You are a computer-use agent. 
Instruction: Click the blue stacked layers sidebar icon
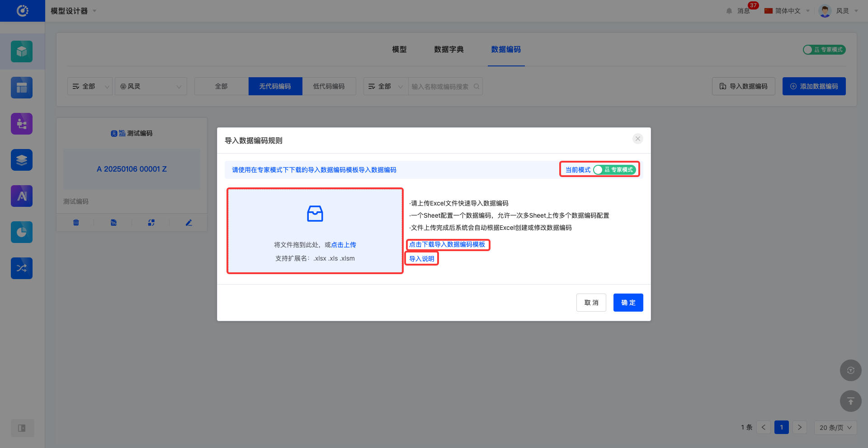22,160
